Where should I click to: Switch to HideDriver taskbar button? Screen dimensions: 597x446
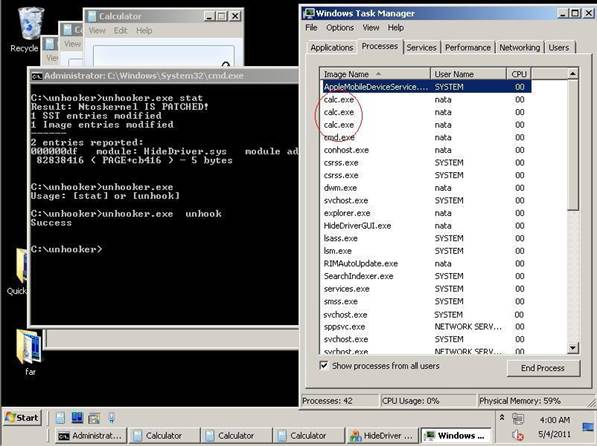click(382, 436)
